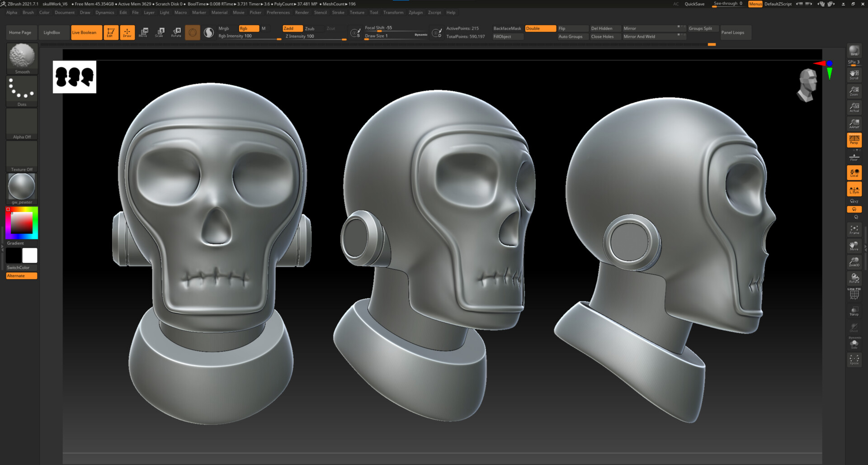Open the Render menu
Image resolution: width=868 pixels, height=465 pixels.
(302, 12)
